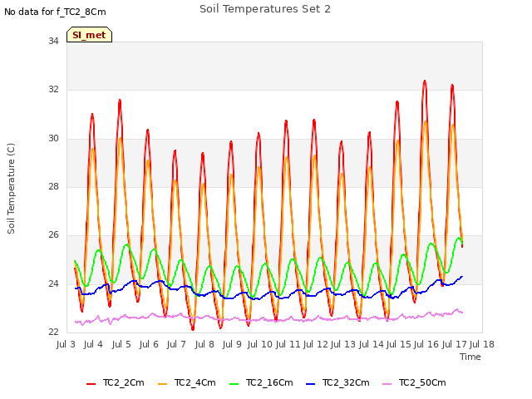Click the Jul 12 x-axis tick label
Viewport: 532px width, 399px height.
315,344
